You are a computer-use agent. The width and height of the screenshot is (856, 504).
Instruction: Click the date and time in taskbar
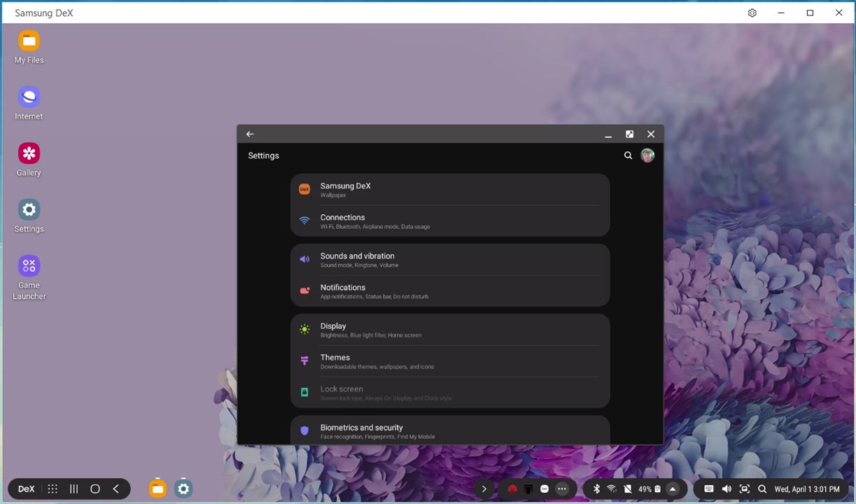pos(807,489)
